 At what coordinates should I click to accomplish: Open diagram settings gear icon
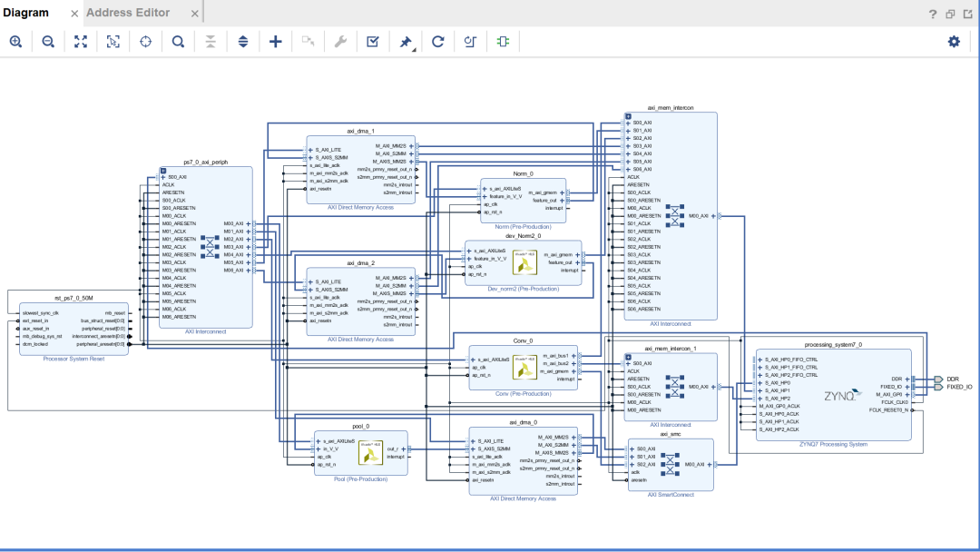[954, 42]
